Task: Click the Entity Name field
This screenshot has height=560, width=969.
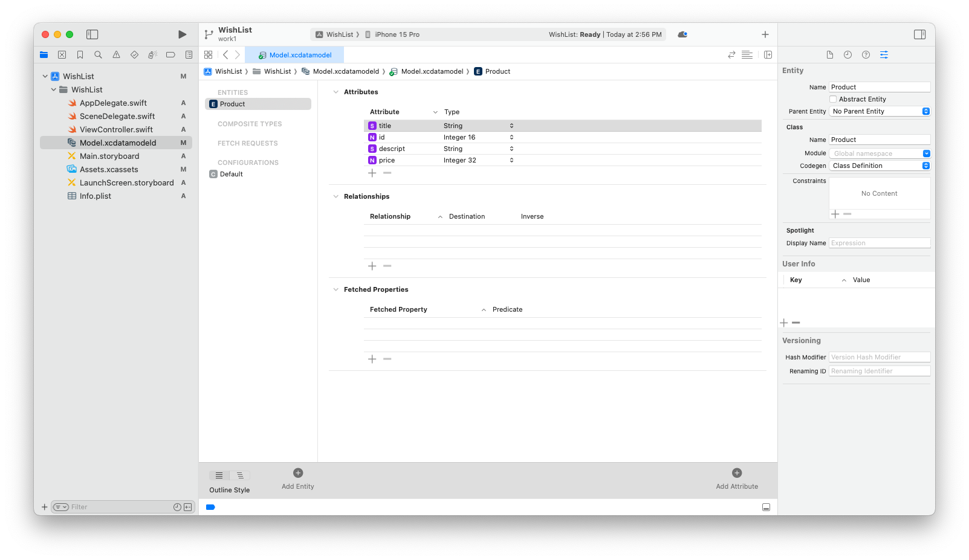Action: coord(880,88)
